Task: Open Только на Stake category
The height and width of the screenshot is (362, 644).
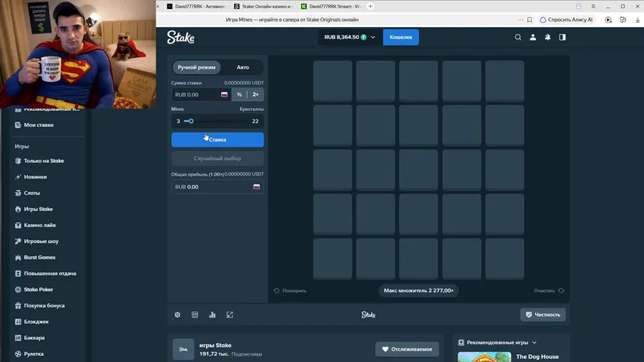Action: coord(44,161)
